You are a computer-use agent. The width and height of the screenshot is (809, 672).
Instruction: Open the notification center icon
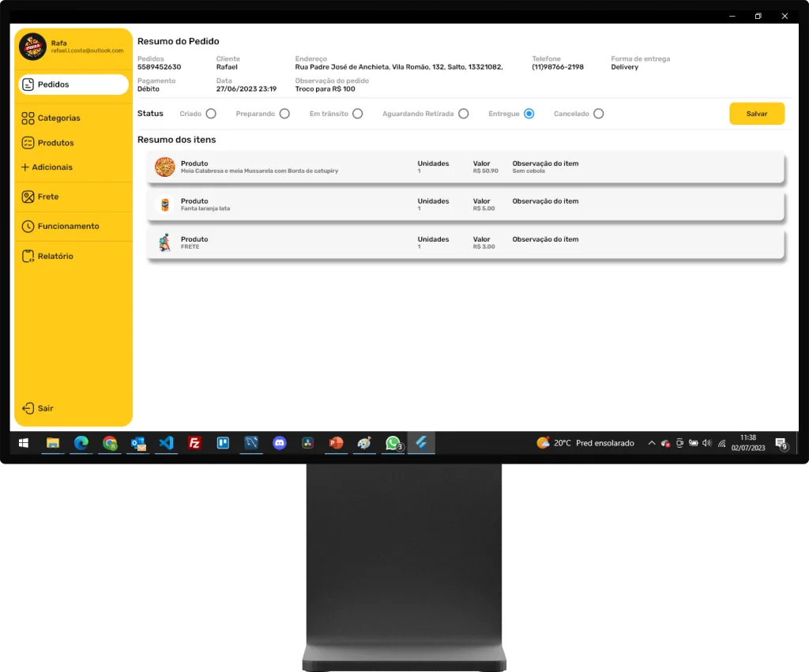point(781,444)
